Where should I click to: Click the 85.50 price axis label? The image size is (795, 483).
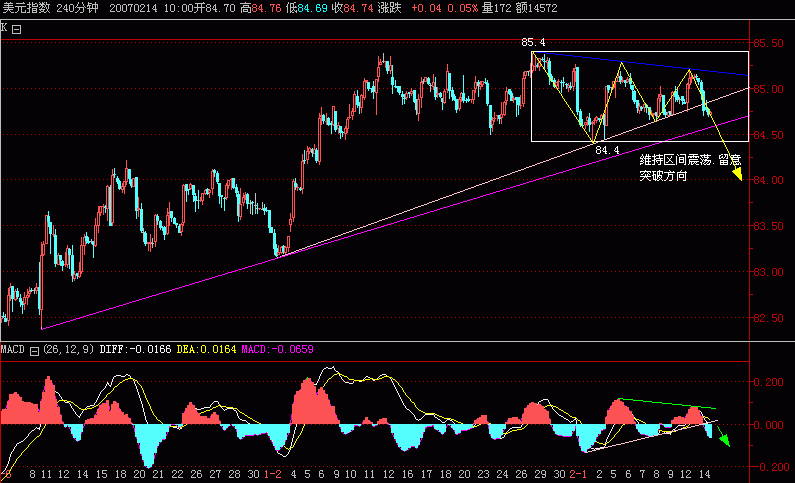(x=768, y=43)
